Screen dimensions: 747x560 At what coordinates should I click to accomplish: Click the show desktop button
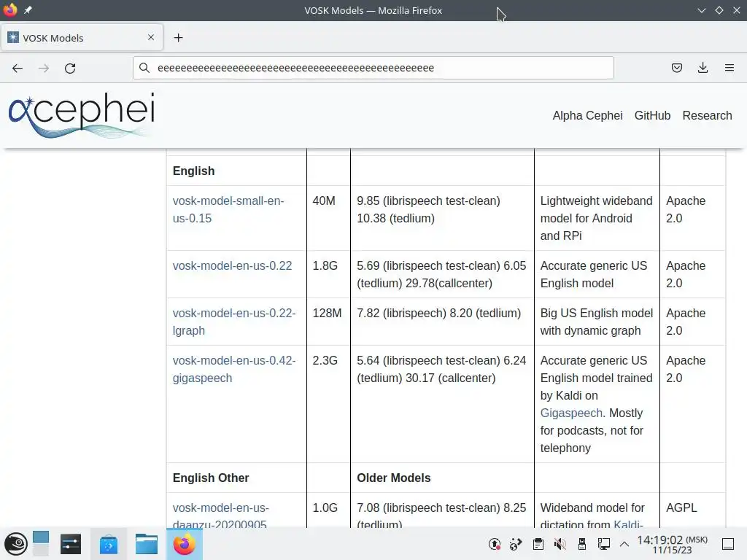pos(728,544)
